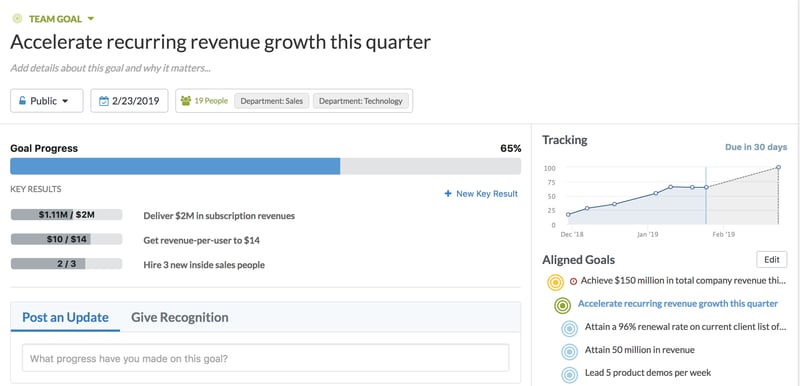Image resolution: width=800 pixels, height=386 pixels.
Task: Open the Public visibility dropdown
Action: point(46,101)
